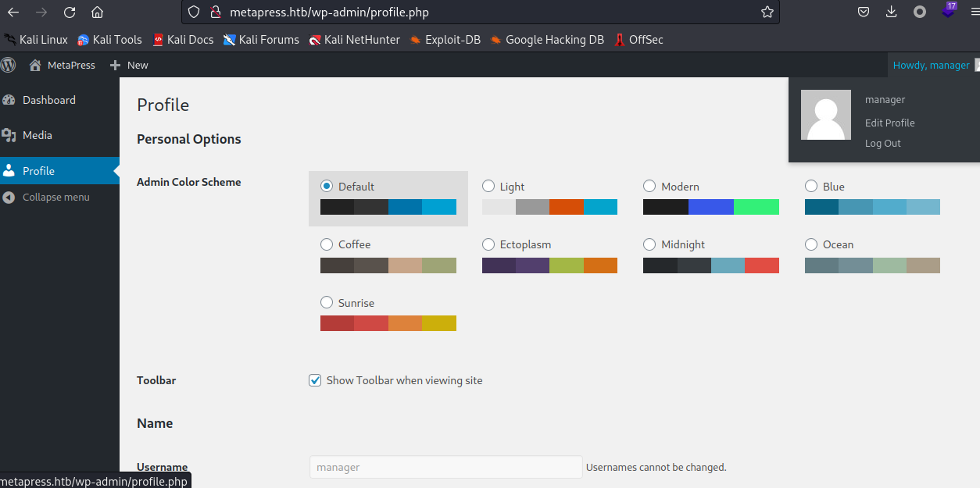This screenshot has width=980, height=488.
Task: Expand the Howdy, manager account menu
Action: click(x=931, y=66)
